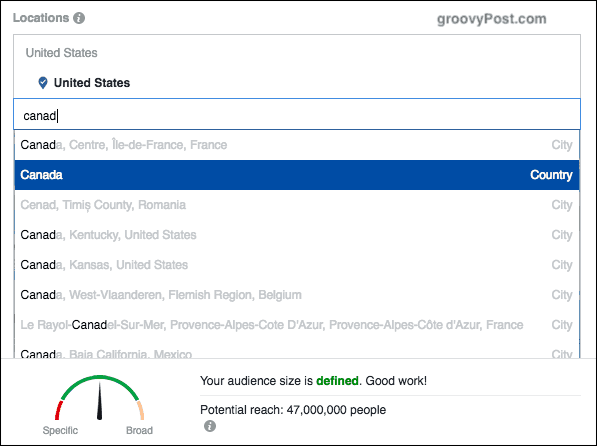Pick Canada, Kentucky, United States

click(x=297, y=235)
